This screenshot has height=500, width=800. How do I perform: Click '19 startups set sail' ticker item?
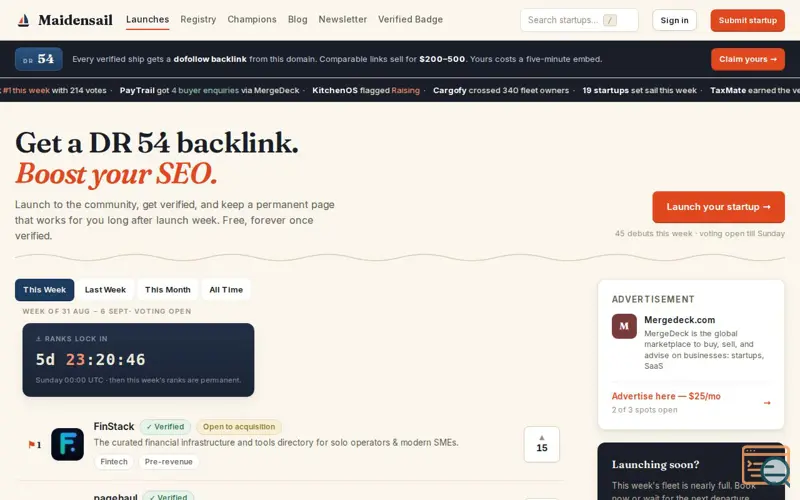point(639,90)
